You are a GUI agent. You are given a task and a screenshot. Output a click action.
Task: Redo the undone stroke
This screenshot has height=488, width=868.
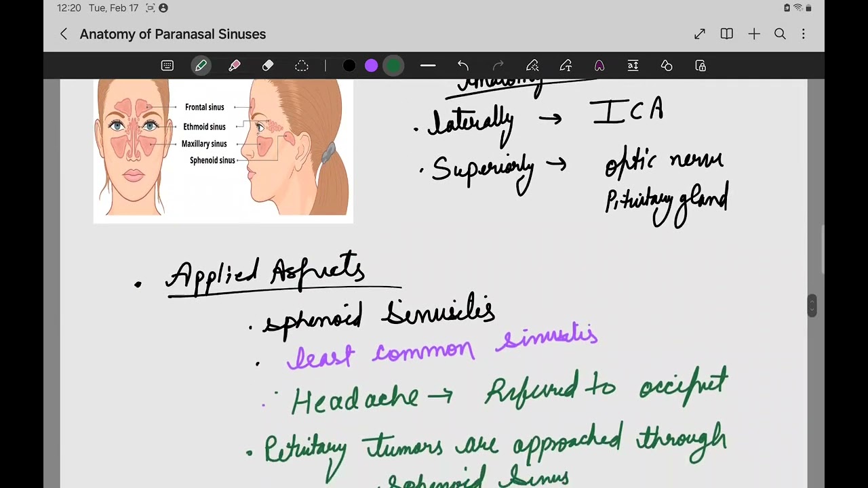pos(498,66)
